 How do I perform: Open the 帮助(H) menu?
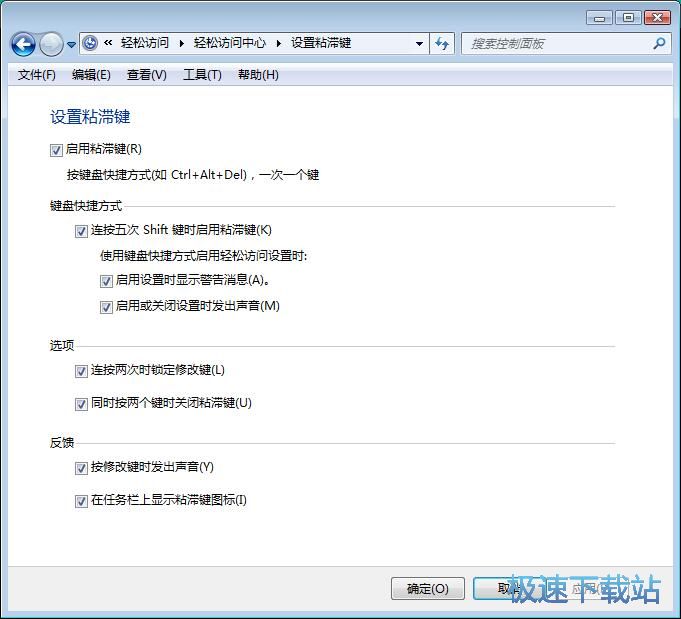[258, 75]
